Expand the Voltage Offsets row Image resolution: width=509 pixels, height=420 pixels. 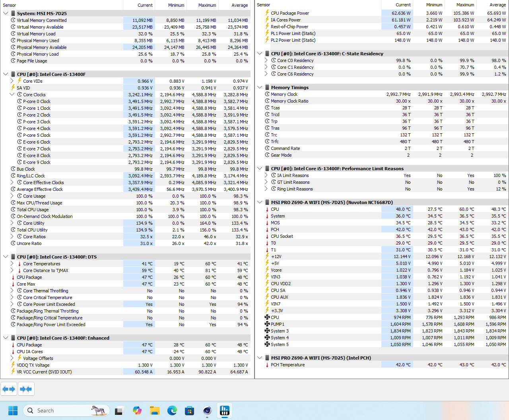pos(12,358)
